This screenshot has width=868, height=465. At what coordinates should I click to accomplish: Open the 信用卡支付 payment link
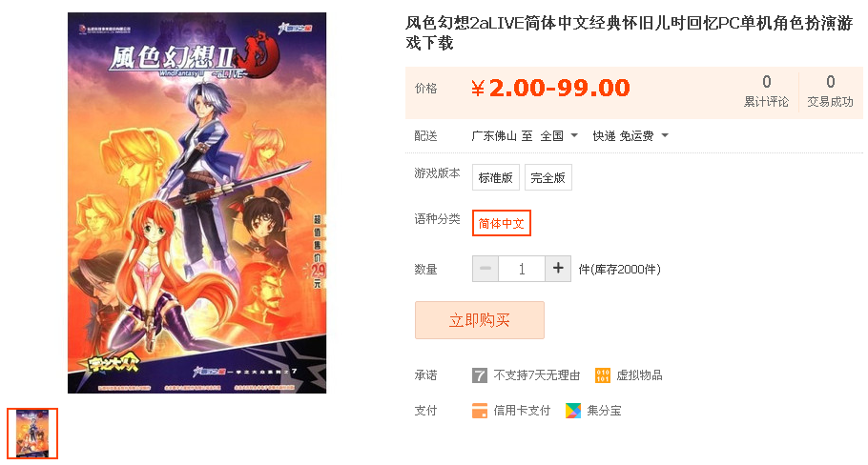pos(522,411)
